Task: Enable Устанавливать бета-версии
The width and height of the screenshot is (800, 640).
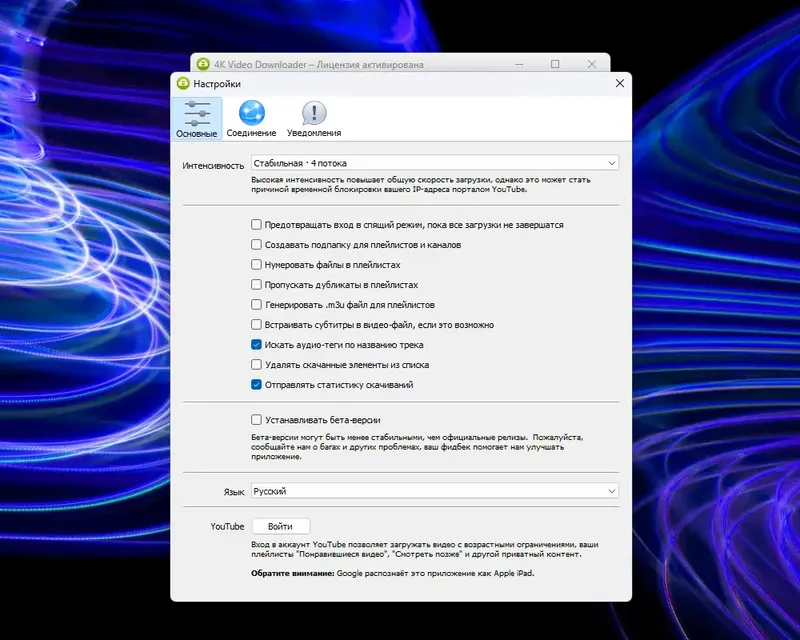Action: point(258,421)
